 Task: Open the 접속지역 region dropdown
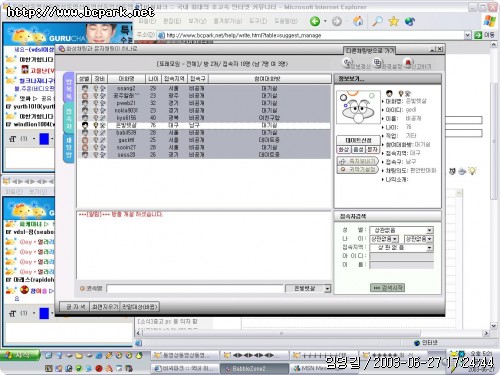pyautogui.click(x=430, y=248)
